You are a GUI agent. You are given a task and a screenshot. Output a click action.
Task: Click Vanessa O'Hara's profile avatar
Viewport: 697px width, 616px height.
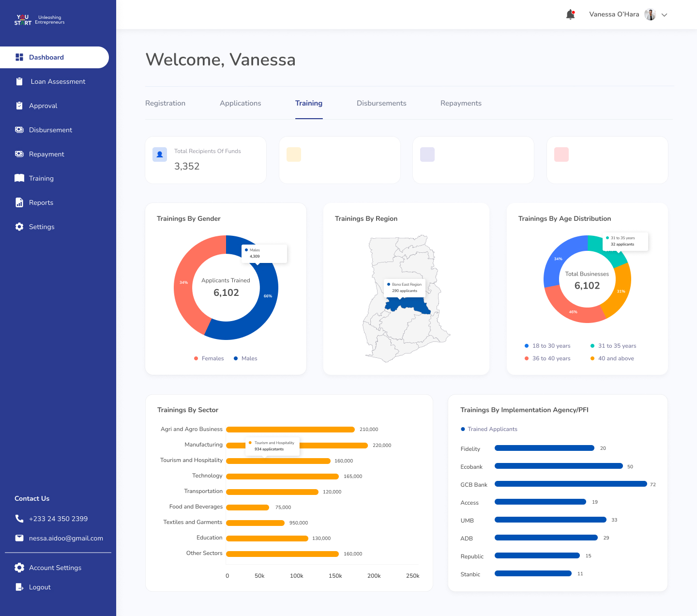tap(650, 15)
